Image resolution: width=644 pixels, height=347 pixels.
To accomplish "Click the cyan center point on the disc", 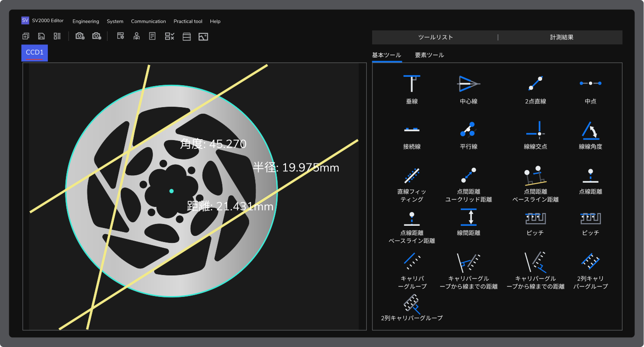I will click(x=171, y=191).
